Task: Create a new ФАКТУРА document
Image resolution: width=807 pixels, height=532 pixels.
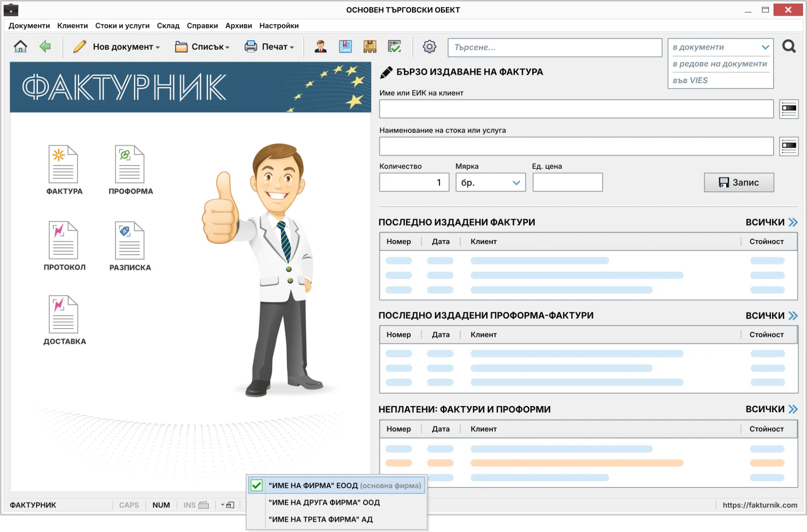Action: click(64, 170)
